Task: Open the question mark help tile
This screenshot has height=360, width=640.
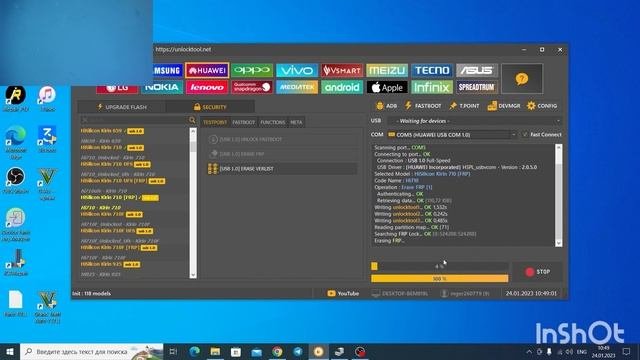Action: click(522, 78)
